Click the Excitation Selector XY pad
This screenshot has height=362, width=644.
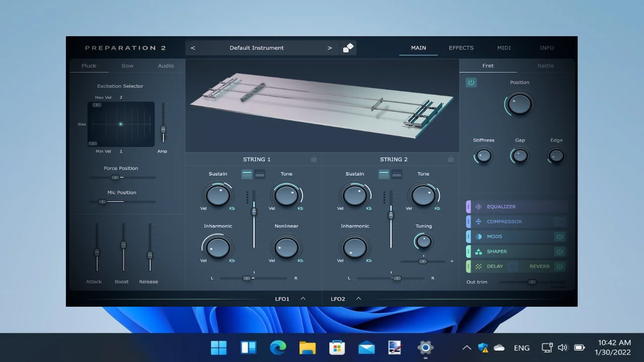click(121, 124)
